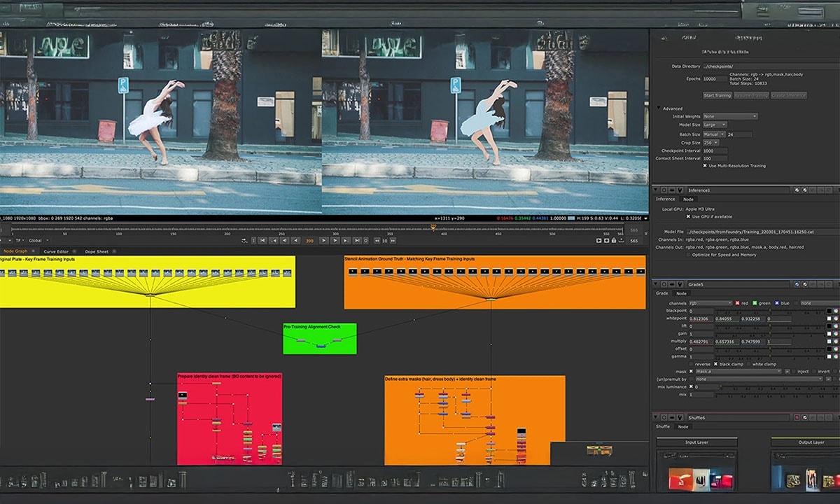The width and height of the screenshot is (840, 504).
Task: Select the Node tab in the Grade5 panel
Action: [682, 293]
